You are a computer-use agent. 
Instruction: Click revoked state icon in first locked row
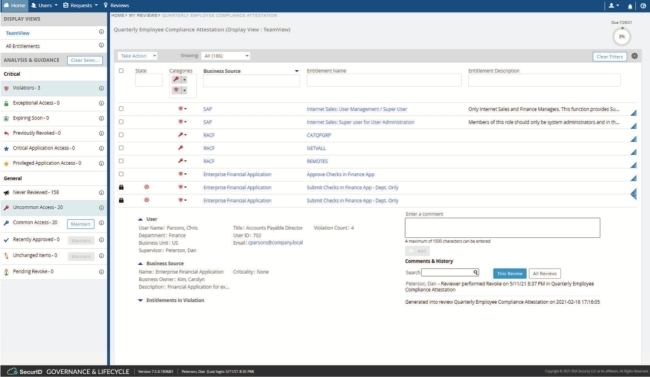click(146, 187)
